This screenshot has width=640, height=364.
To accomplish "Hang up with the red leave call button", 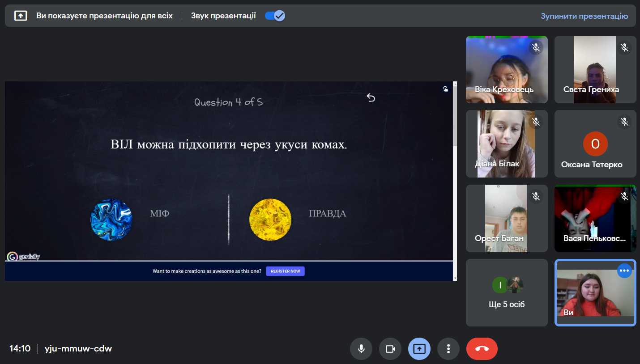I will coord(482,349).
